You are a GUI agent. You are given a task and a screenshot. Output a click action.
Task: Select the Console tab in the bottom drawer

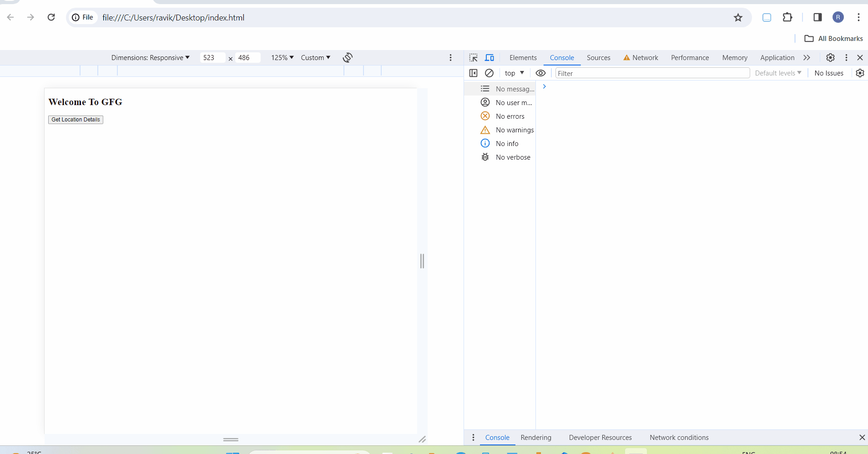(x=497, y=438)
